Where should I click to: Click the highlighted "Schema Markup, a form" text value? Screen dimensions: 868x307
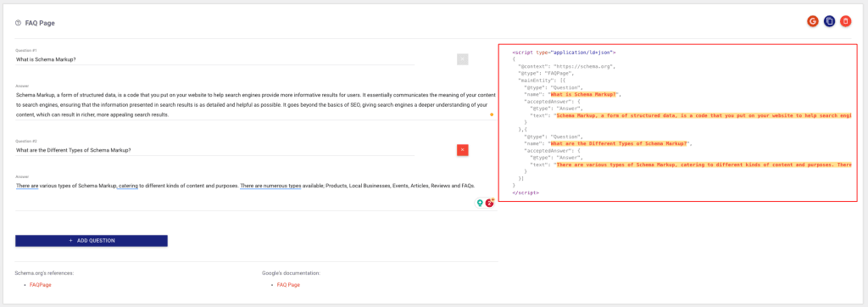tap(703, 116)
